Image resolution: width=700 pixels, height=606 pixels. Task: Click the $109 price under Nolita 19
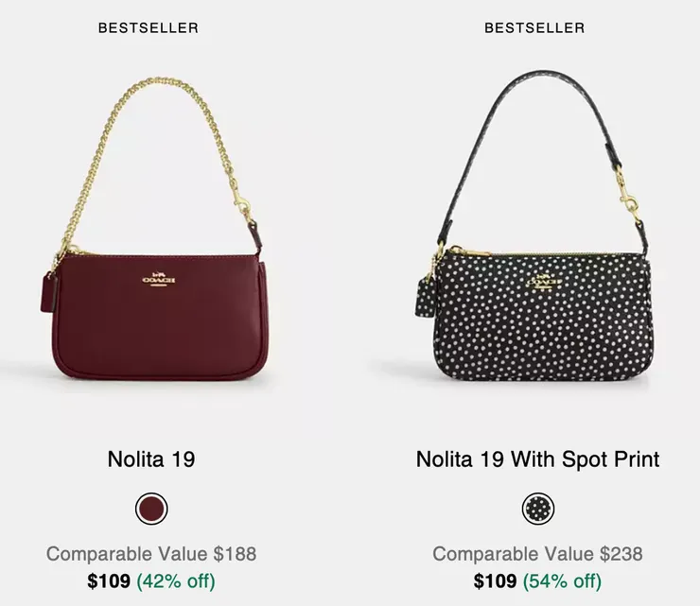(109, 580)
